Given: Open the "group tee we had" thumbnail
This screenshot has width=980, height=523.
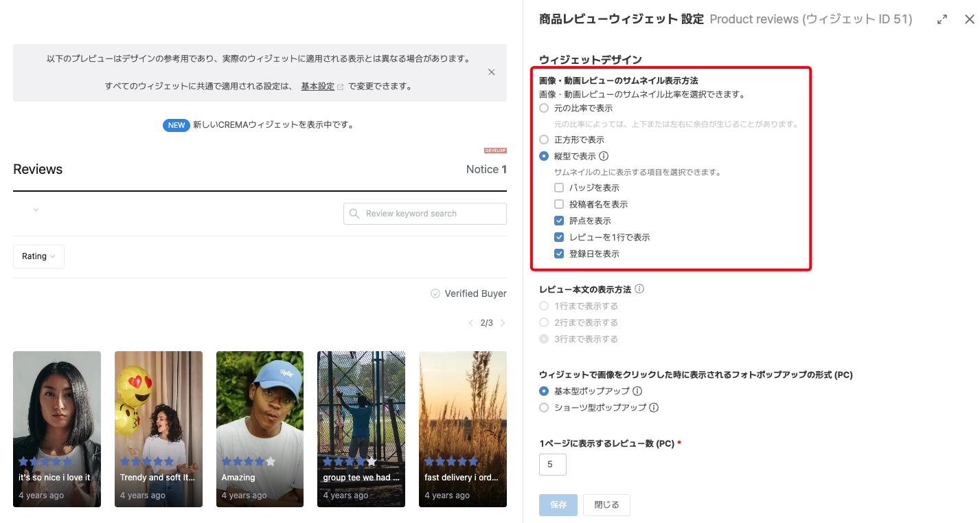Looking at the screenshot, I should pyautogui.click(x=361, y=429).
